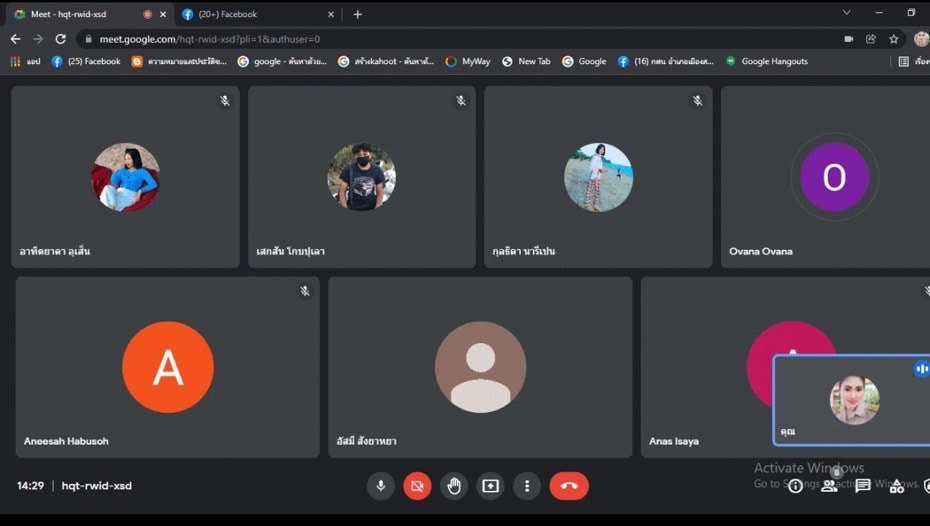Open a new browser tab
This screenshot has width=930, height=526.
358,14
